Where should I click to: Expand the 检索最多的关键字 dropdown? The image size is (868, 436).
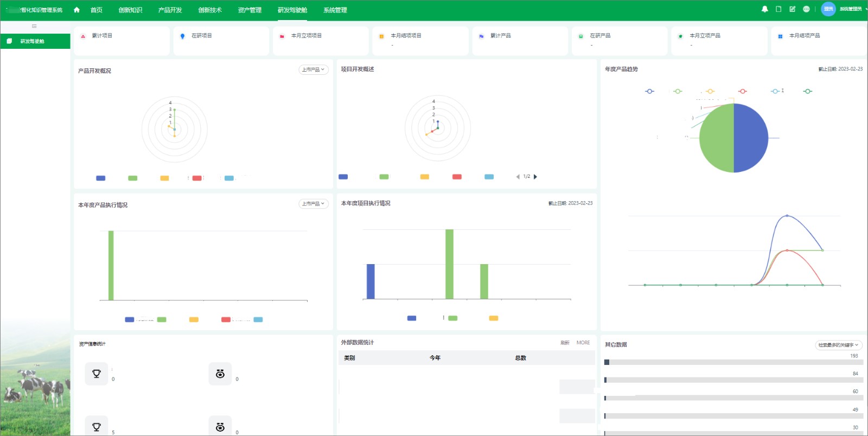839,345
